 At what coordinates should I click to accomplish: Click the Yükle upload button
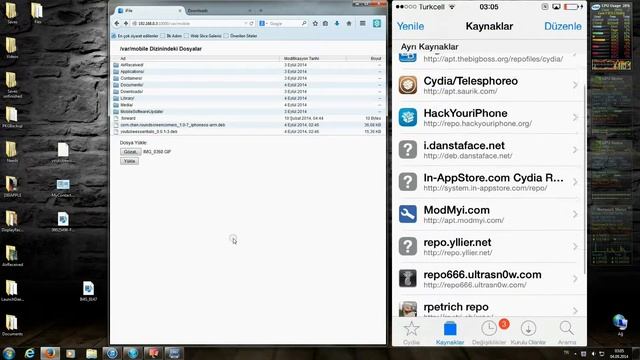pos(129,161)
